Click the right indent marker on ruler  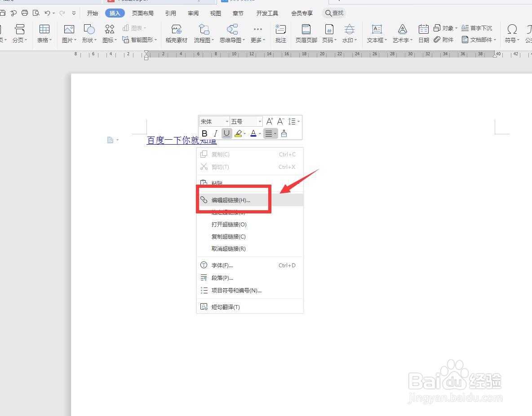(495, 55)
